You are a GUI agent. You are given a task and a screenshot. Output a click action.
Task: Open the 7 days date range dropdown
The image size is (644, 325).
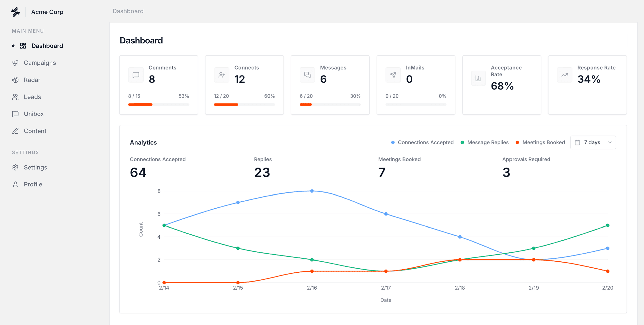click(x=593, y=142)
